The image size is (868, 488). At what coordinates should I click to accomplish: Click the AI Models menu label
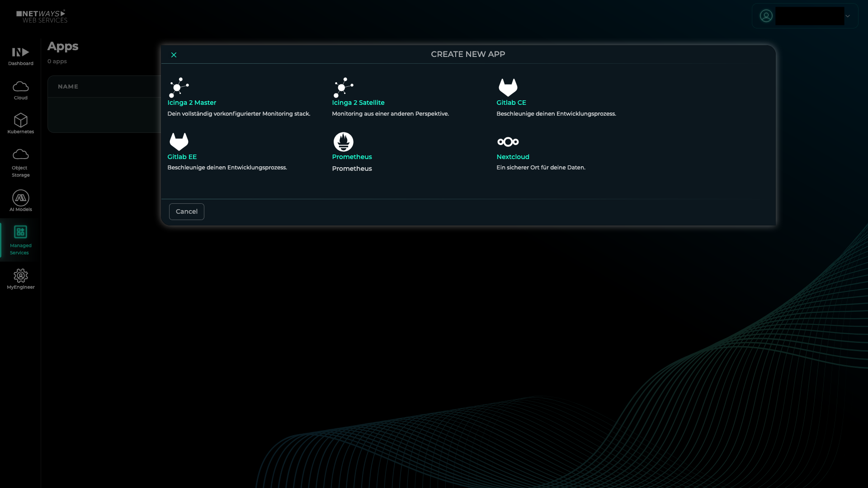pos(20,210)
